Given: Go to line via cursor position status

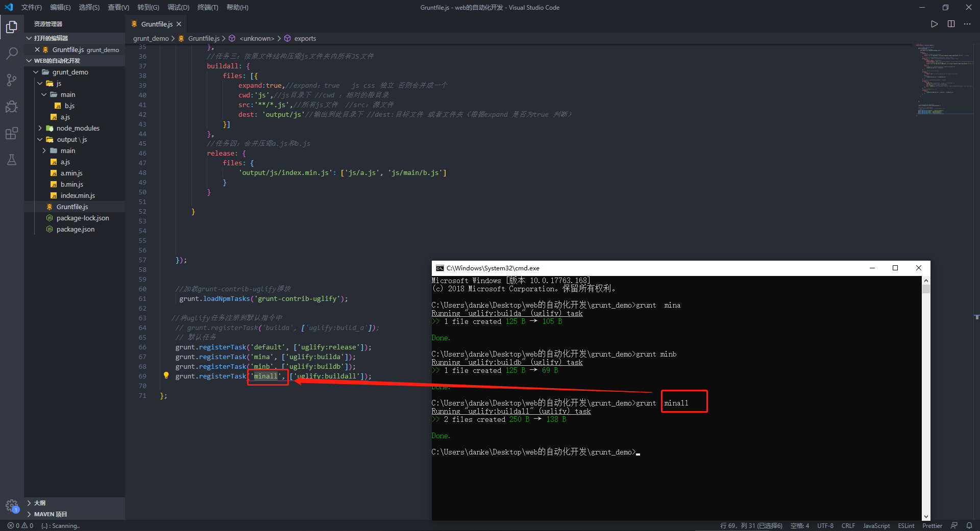Looking at the screenshot, I should [x=751, y=526].
